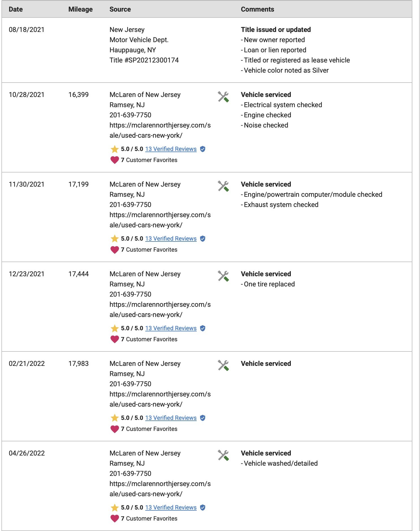This screenshot has width=420, height=531.
Task: Click the Mileage column header
Action: click(x=81, y=9)
